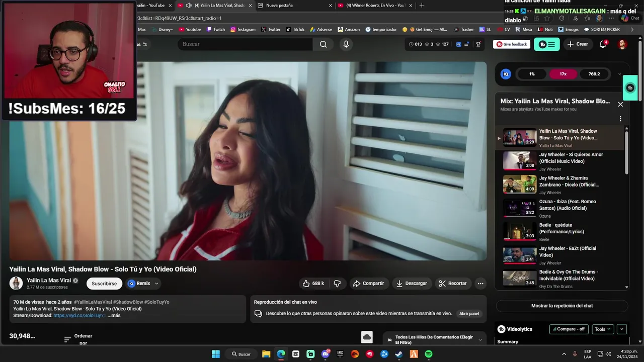The image size is (644, 362).
Task: Open the TubeBuddy menu button in header
Action: (546, 44)
